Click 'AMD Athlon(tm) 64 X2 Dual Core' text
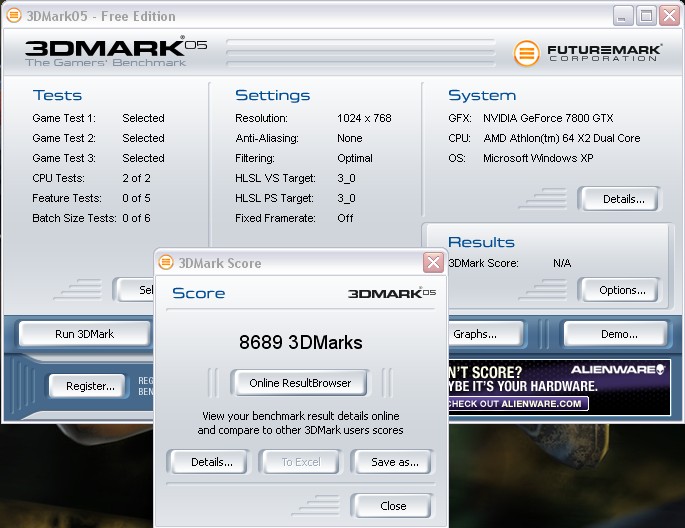Image resolution: width=685 pixels, height=528 pixels. pyautogui.click(x=562, y=138)
